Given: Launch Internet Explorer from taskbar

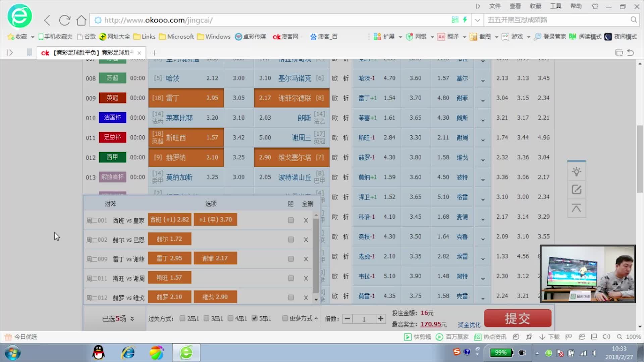Looking at the screenshot, I should [x=128, y=353].
